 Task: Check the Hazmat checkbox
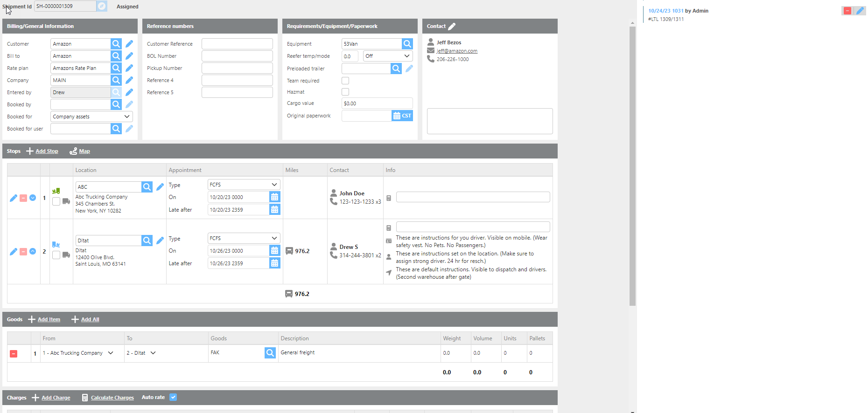click(x=345, y=92)
